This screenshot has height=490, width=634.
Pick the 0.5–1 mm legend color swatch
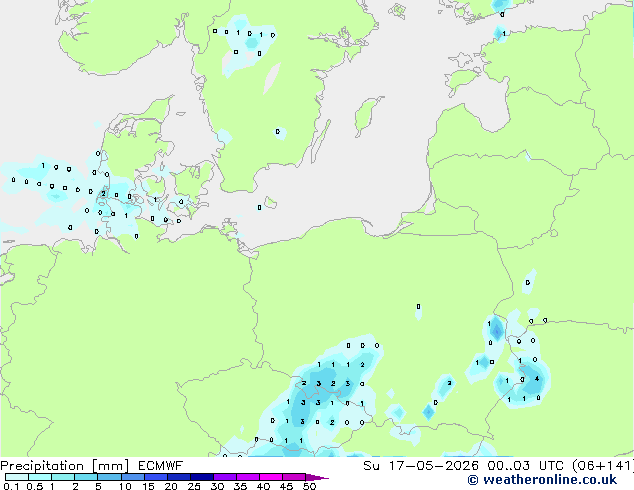[40, 477]
